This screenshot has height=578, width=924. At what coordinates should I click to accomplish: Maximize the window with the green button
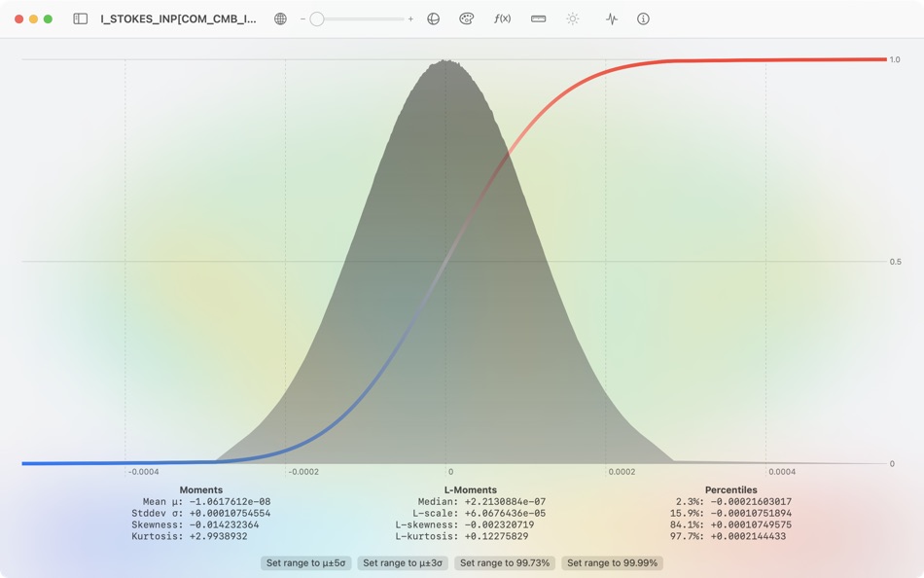click(x=49, y=18)
